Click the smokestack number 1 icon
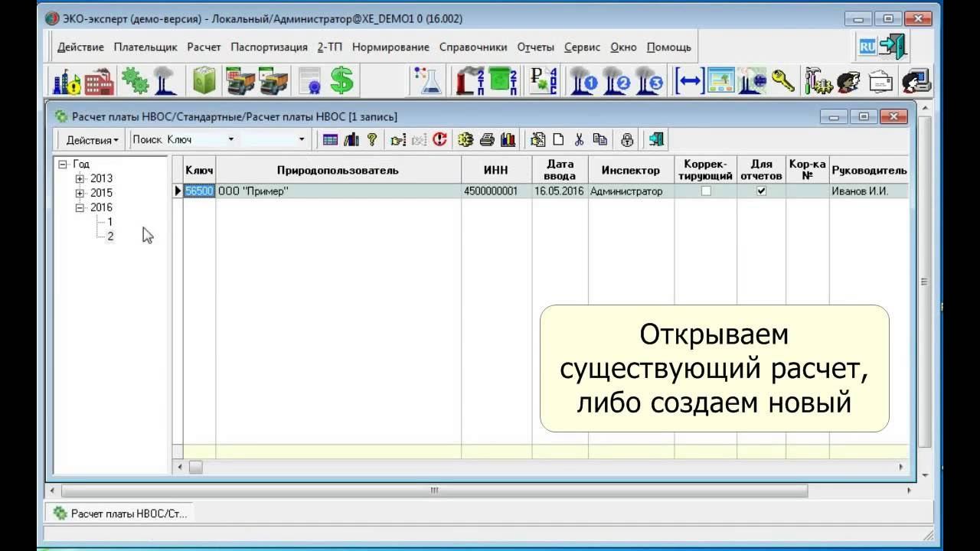 pyautogui.click(x=583, y=80)
